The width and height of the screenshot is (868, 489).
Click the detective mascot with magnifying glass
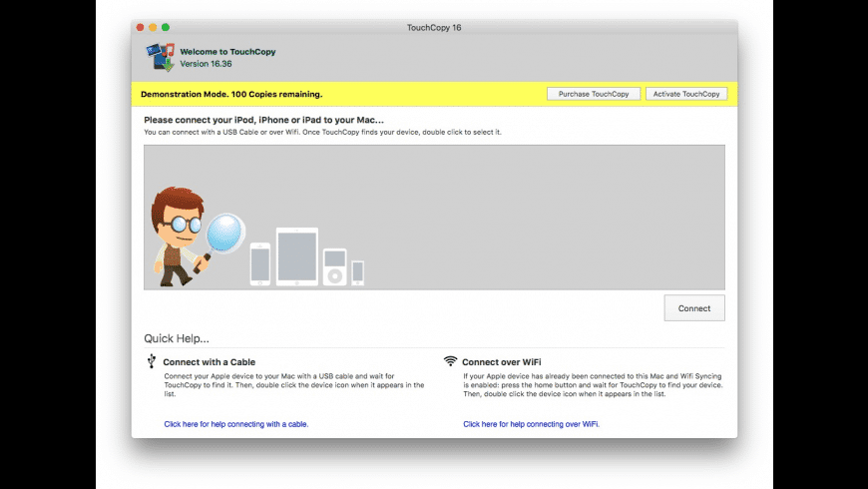pos(198,237)
